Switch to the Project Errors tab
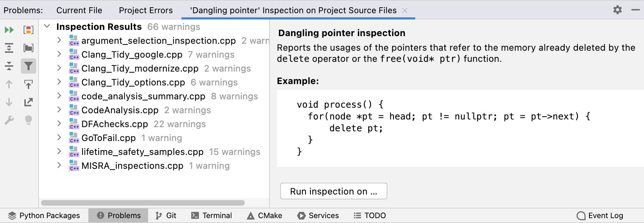Viewport: 644px width, 223px height. coord(145,10)
